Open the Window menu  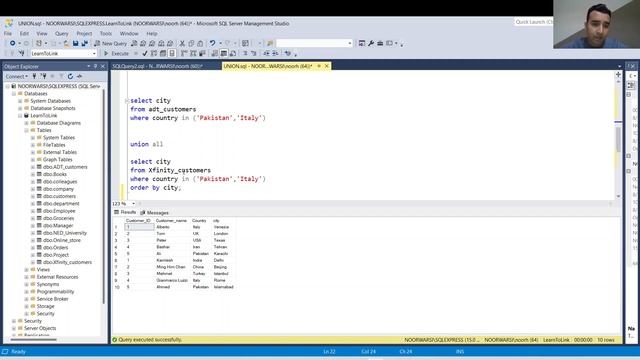[x=129, y=33]
